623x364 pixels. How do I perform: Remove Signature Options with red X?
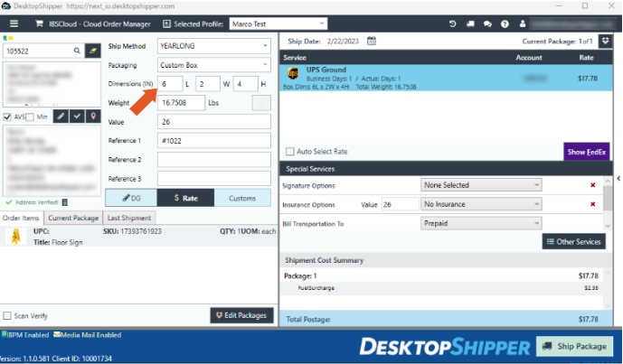click(x=593, y=185)
